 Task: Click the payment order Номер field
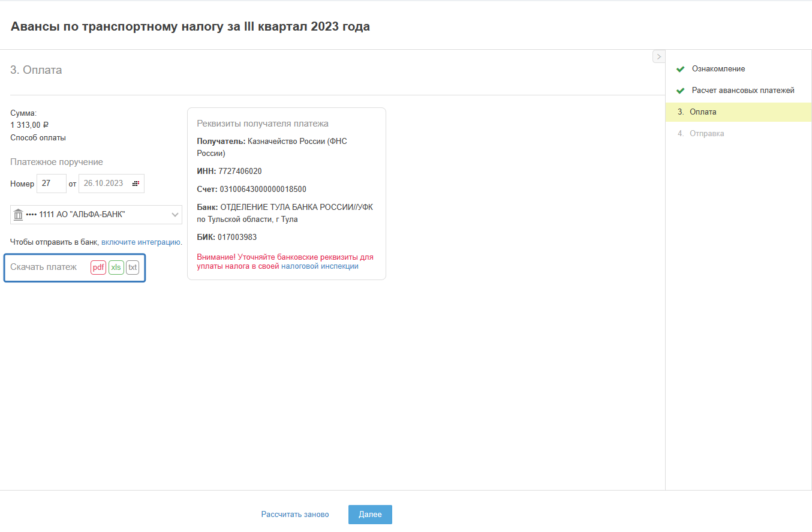(52, 184)
